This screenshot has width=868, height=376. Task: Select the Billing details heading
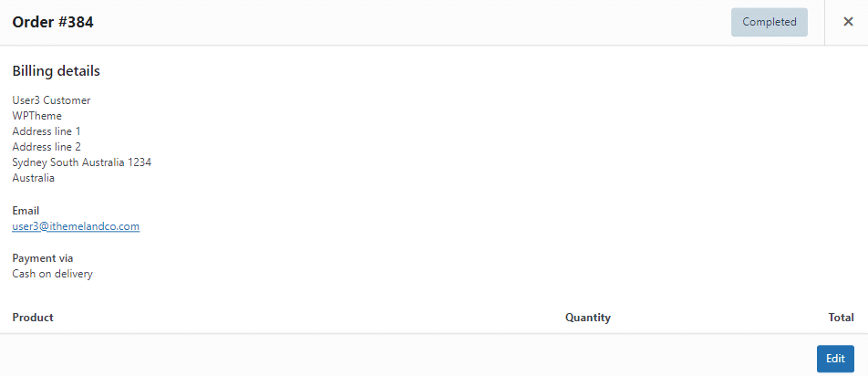click(57, 70)
